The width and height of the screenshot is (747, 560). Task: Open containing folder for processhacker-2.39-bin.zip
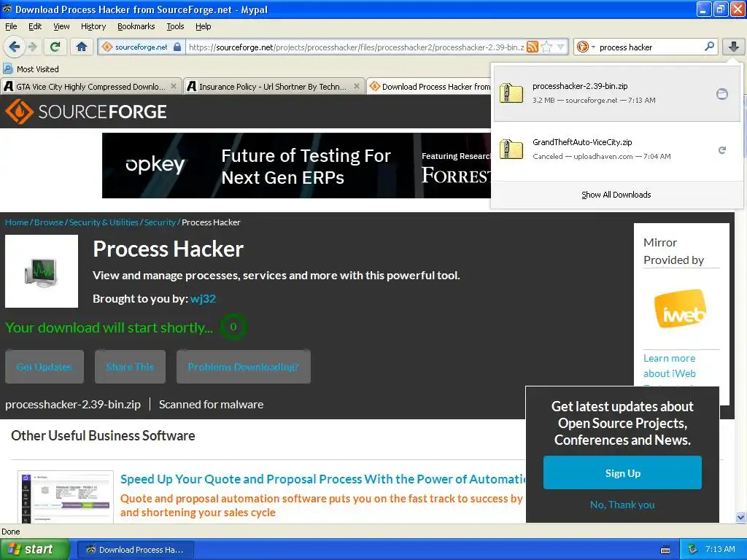721,94
